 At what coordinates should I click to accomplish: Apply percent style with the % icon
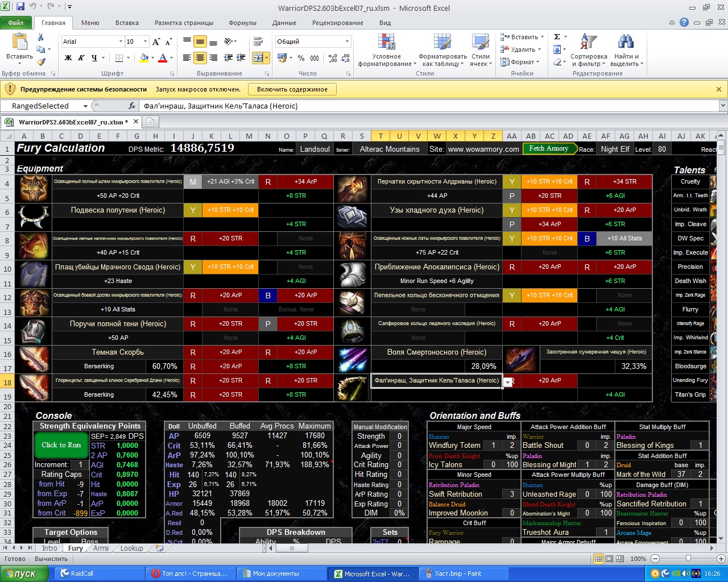(x=301, y=58)
